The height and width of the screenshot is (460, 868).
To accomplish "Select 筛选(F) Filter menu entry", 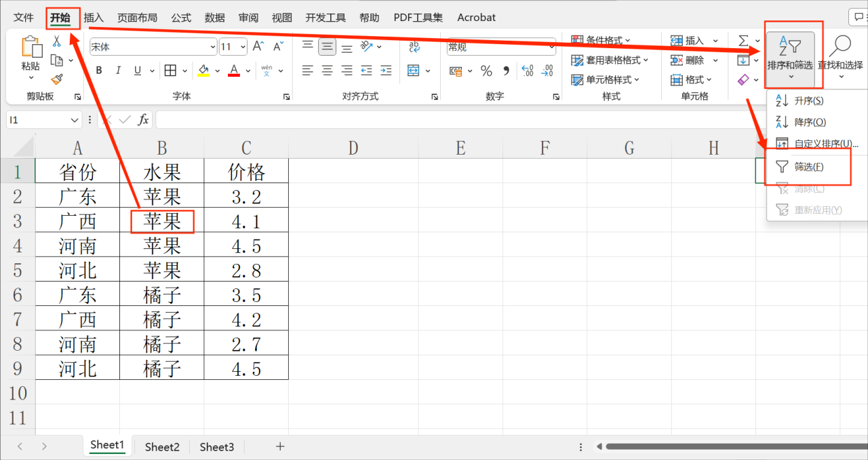I will [808, 166].
